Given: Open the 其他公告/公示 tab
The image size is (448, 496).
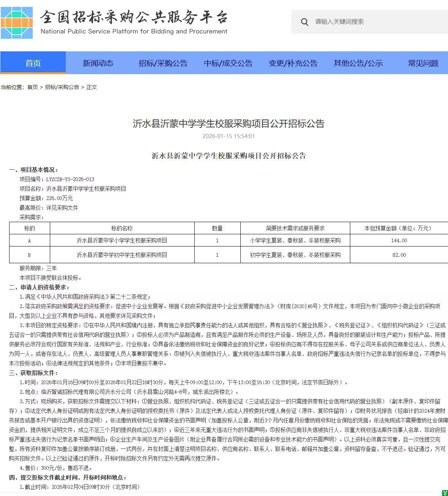Looking at the screenshot, I should 358,63.
